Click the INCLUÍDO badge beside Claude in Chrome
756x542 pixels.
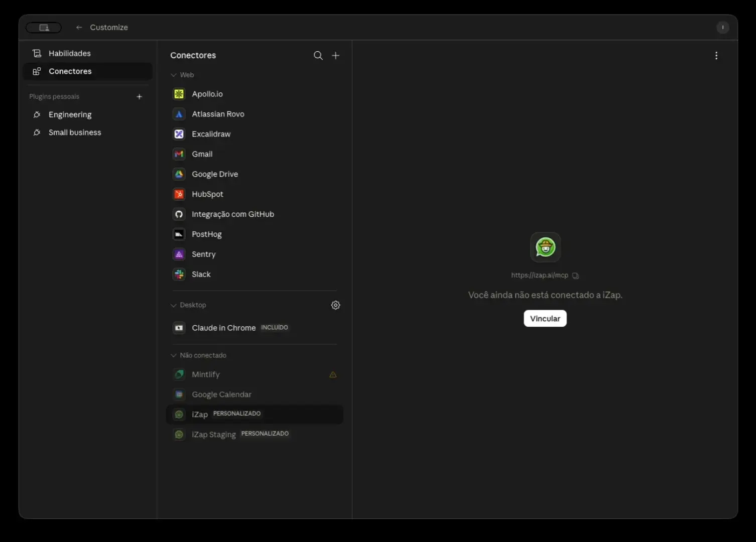[275, 327]
